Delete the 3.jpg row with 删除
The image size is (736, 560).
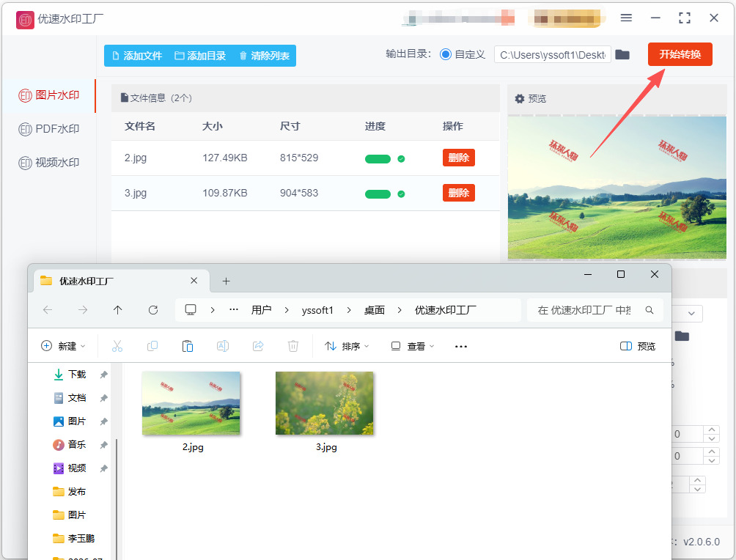[459, 193]
